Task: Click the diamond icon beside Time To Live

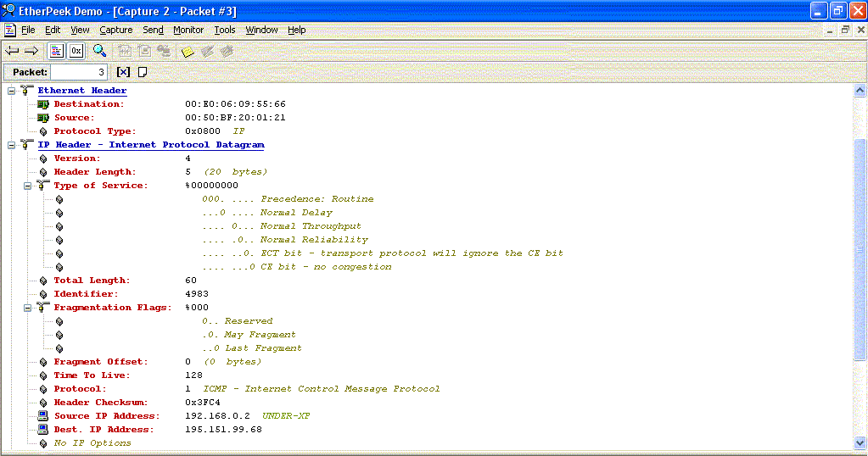Action: (43, 375)
